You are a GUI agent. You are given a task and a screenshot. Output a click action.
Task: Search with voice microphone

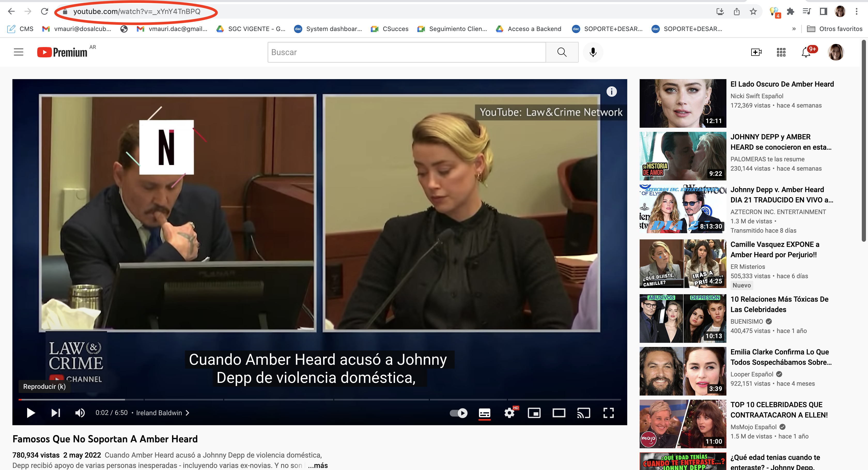tap(593, 52)
